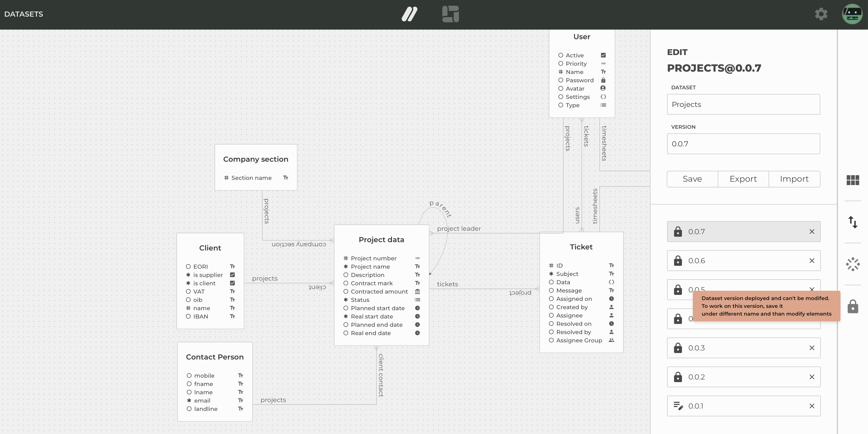This screenshot has height=434, width=868.
Task: Click lock icon of version 0.0.5
Action: coord(678,289)
